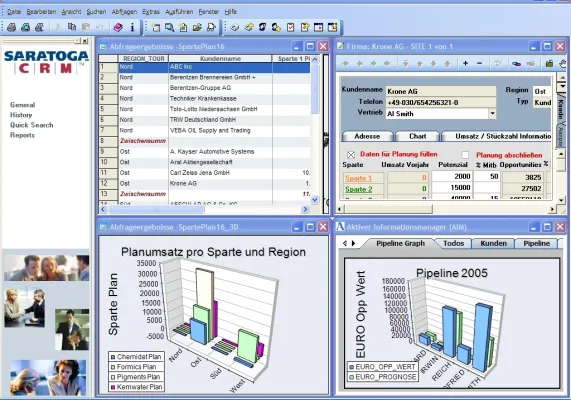Open the Bearbeiten menu

[41, 12]
